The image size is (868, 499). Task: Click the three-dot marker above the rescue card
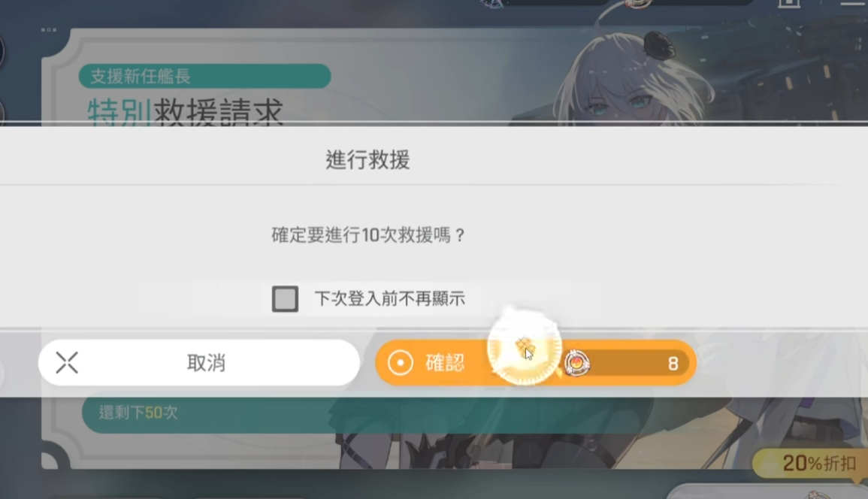coord(49,30)
